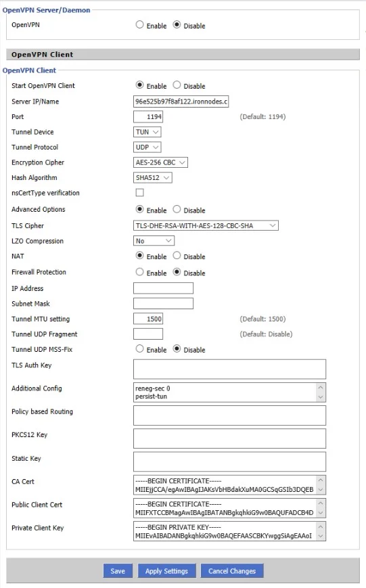The height and width of the screenshot is (588, 366).
Task: Disable NAT radio button
Action: (177, 256)
